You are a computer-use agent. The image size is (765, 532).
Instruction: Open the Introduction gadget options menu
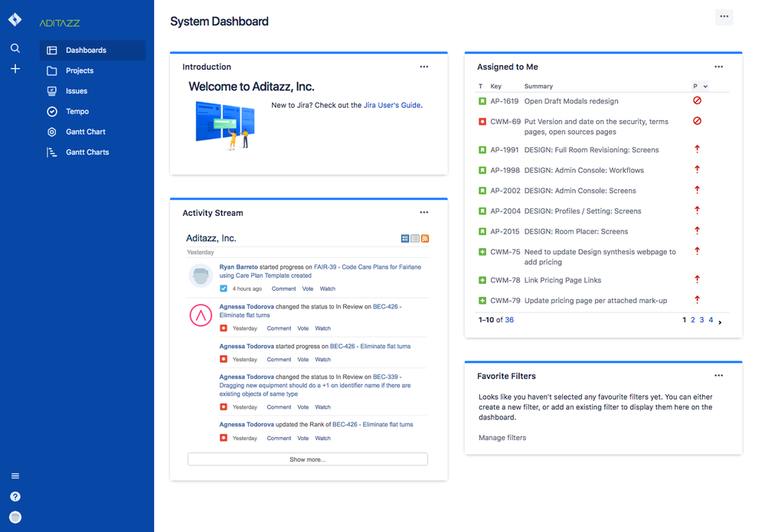424,67
